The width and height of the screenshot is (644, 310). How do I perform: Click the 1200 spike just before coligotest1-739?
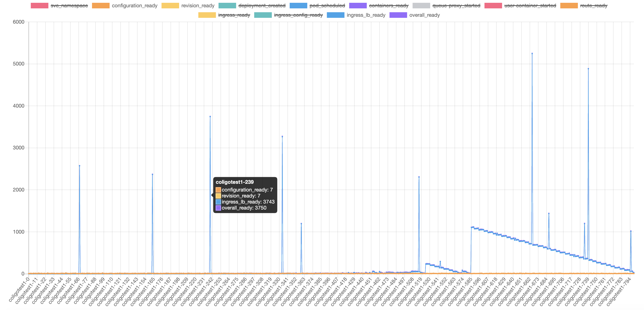(585, 223)
